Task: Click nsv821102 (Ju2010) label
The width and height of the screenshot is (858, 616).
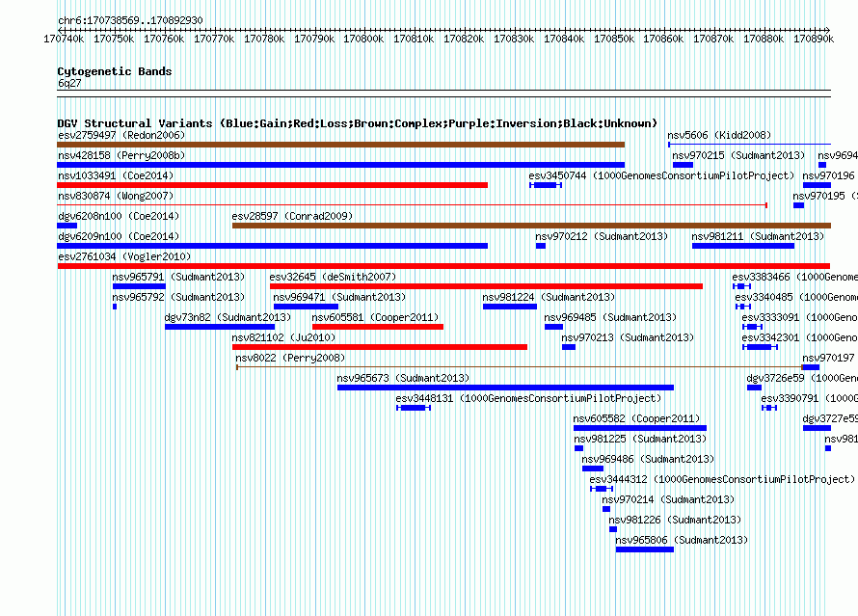Action: 283,337
